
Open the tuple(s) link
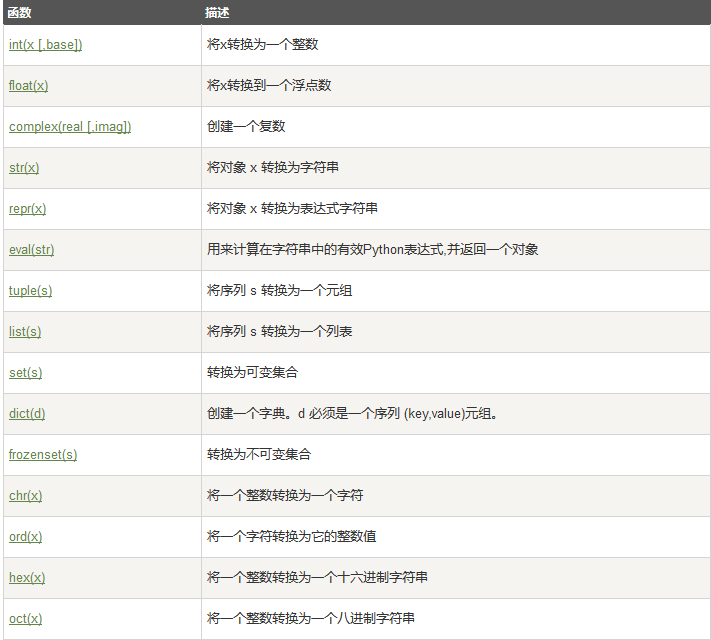[x=30, y=291]
